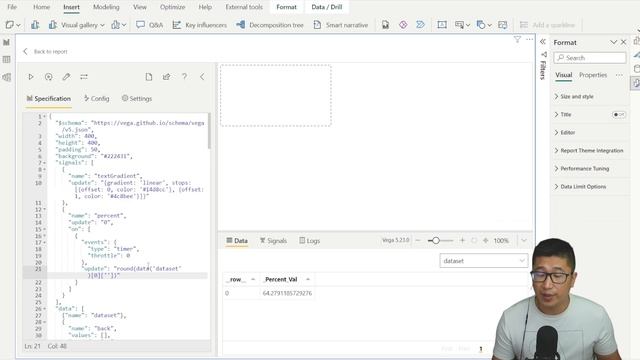Open the Help ribbon tab
This screenshot has height=360, width=640.
coord(205,7)
